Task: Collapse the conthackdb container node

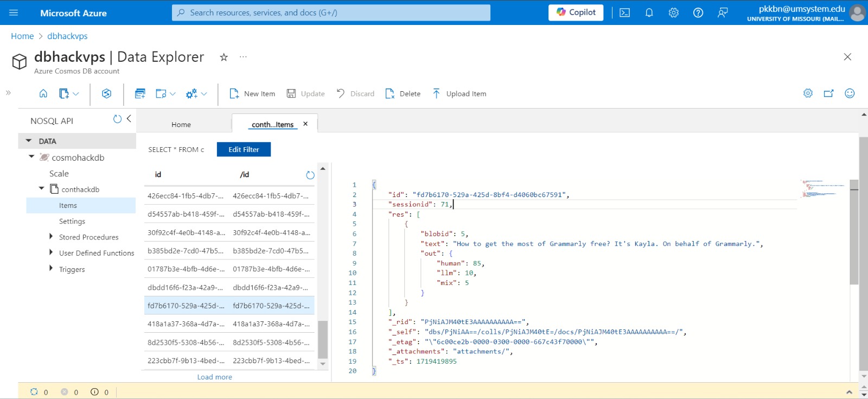Action: coord(41,188)
